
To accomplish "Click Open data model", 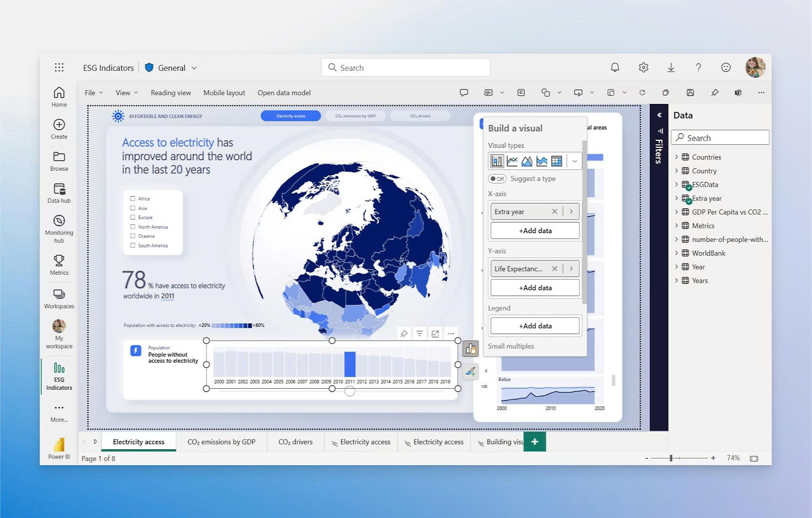I will (284, 93).
